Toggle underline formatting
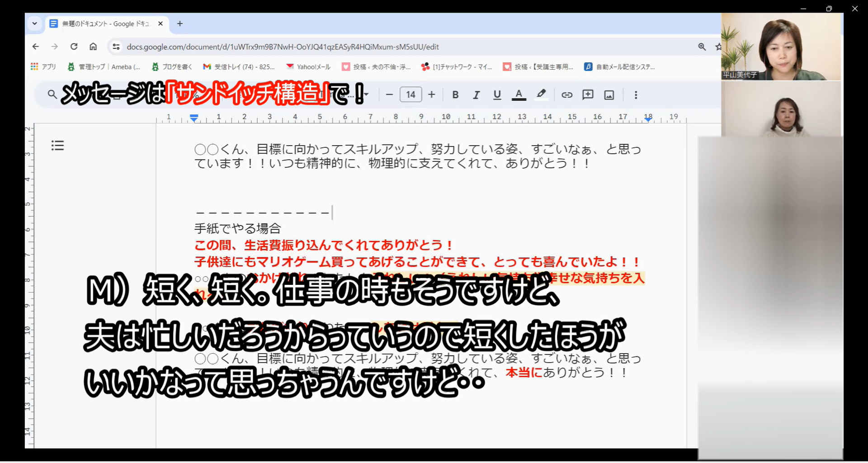 tap(497, 95)
